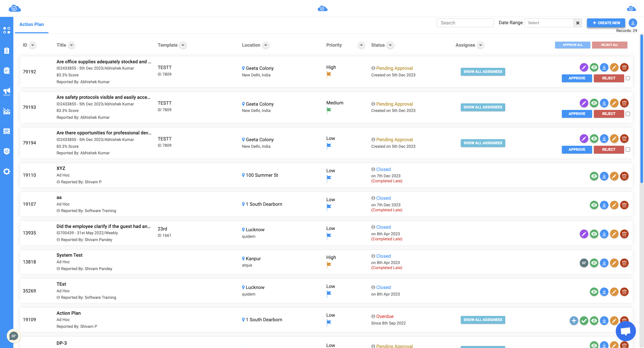644x348 pixels.
Task: Open the Date Range select box
Action: (x=549, y=23)
